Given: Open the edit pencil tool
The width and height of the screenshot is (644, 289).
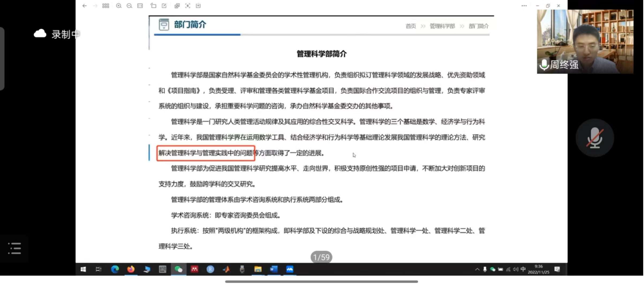Looking at the screenshot, I should (164, 6).
